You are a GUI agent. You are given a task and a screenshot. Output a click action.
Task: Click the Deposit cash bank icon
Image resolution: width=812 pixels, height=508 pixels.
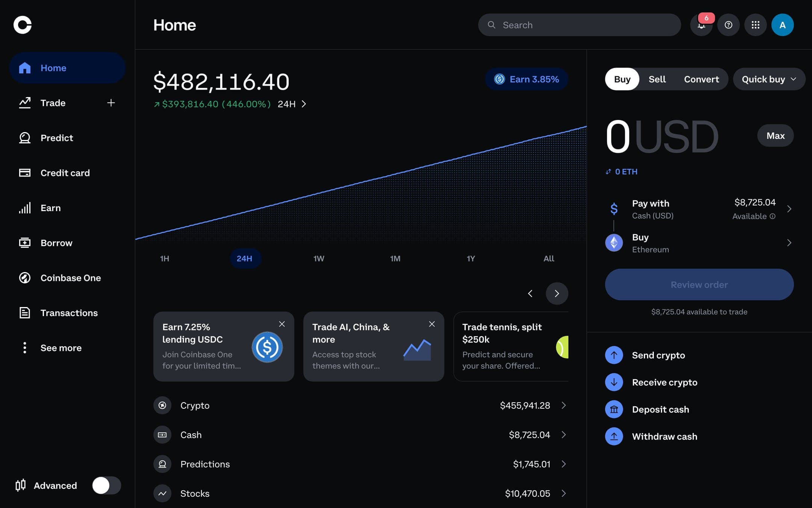pyautogui.click(x=614, y=409)
